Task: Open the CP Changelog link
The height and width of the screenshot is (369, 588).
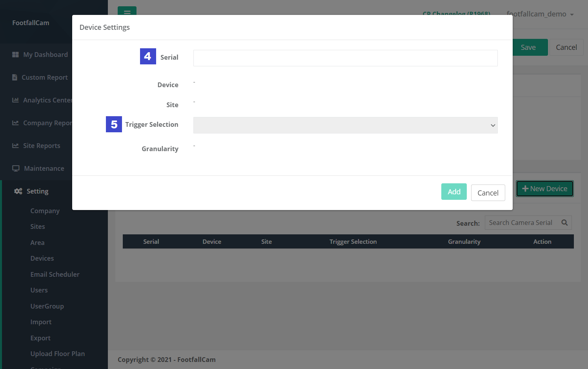Action: (x=456, y=13)
